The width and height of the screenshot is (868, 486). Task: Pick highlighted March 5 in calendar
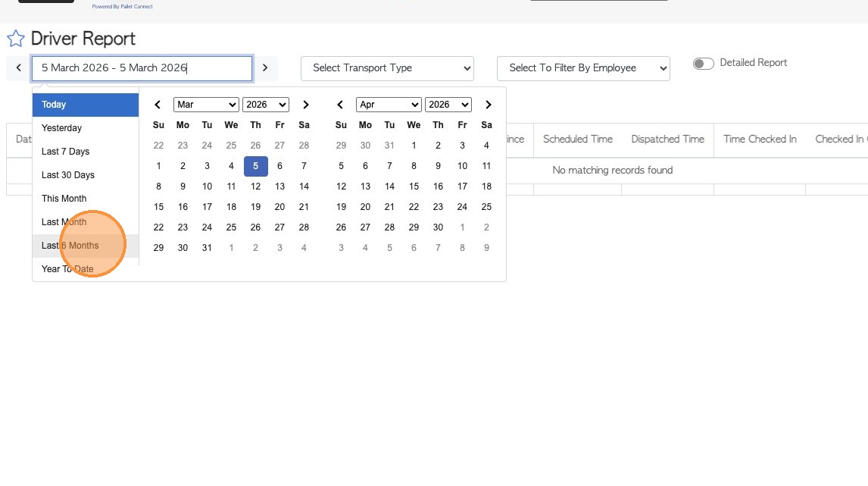click(256, 166)
